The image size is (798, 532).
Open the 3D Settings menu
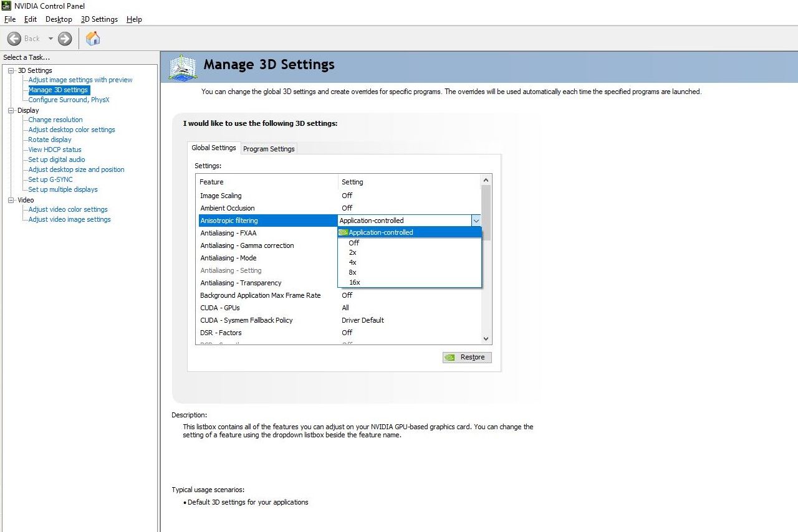pyautogui.click(x=99, y=19)
